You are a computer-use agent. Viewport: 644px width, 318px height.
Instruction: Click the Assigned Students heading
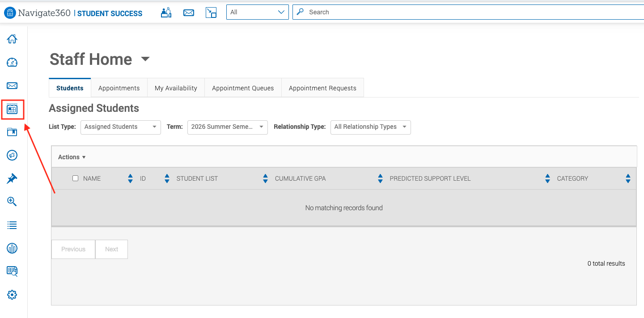(94, 108)
